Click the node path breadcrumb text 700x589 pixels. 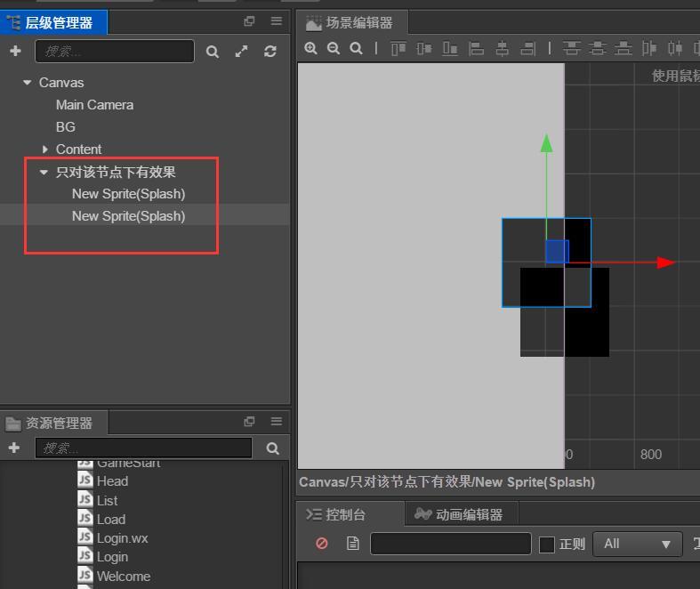(x=447, y=482)
